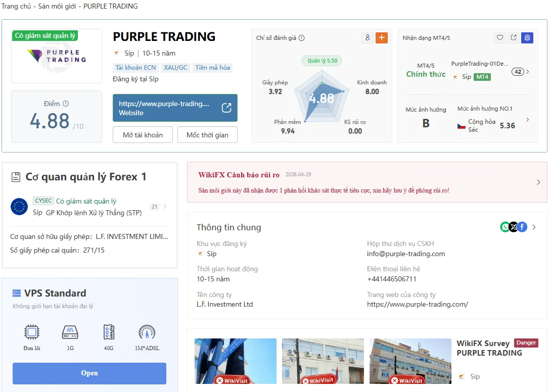Viewport: 551px width, 392px height.
Task: Click the user icon beside rating index
Action: [x=367, y=37]
